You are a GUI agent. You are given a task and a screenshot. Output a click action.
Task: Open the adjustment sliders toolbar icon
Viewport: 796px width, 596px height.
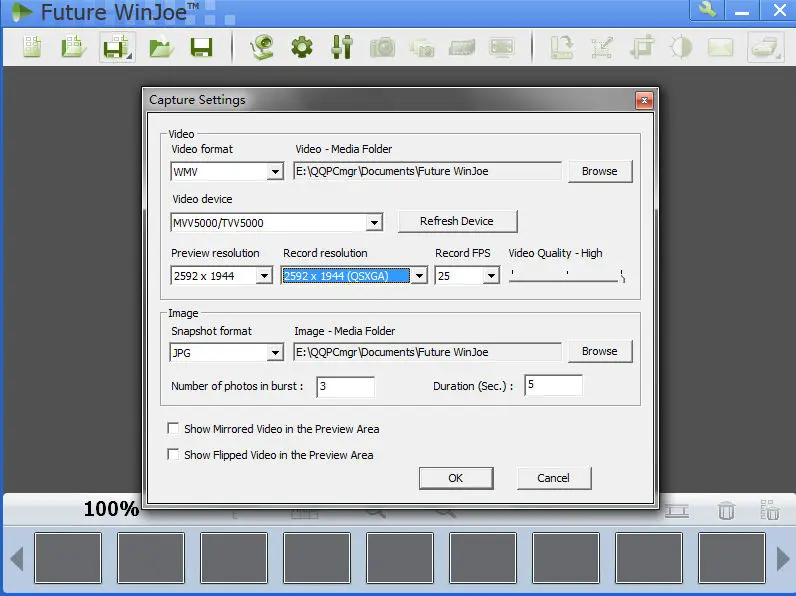pos(342,47)
